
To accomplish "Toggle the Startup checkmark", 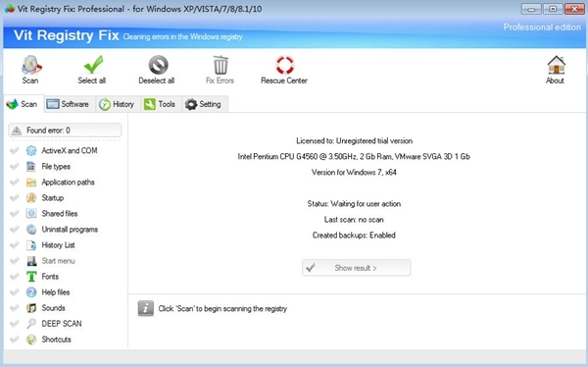I will (x=15, y=198).
